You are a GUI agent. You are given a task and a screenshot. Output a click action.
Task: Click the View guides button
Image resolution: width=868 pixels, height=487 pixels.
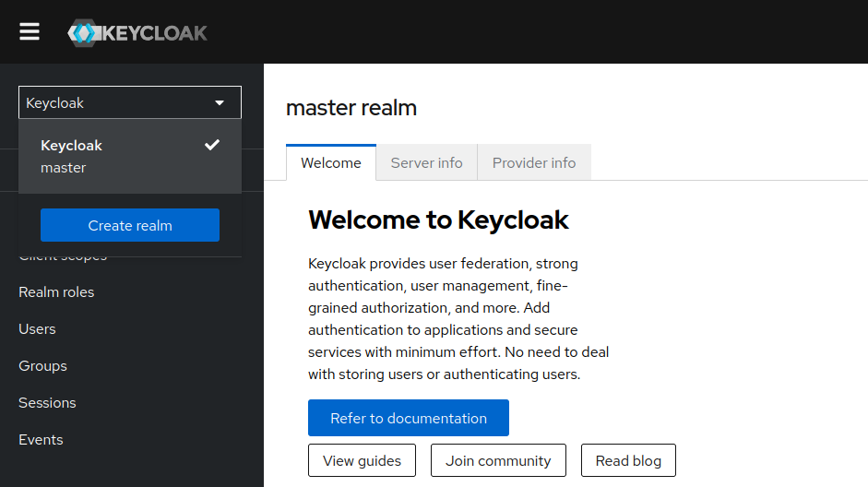[362, 460]
